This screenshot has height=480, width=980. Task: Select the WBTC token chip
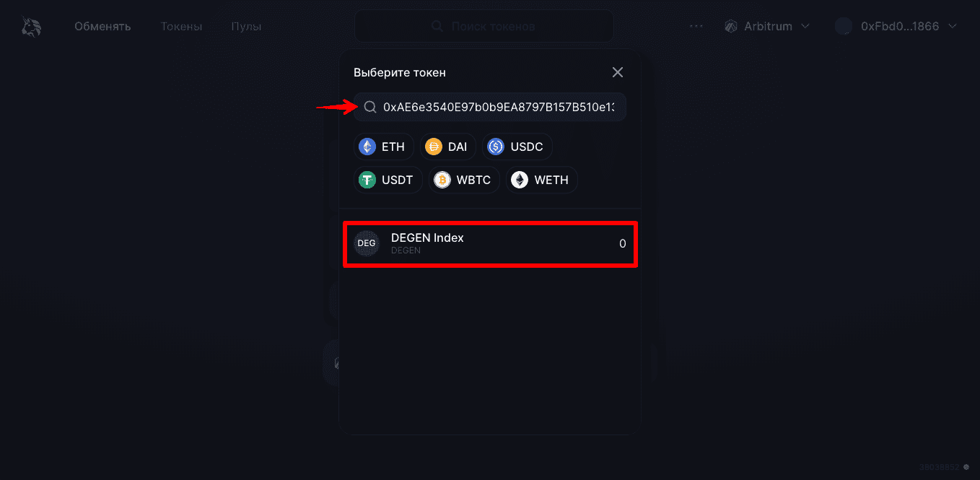point(464,180)
